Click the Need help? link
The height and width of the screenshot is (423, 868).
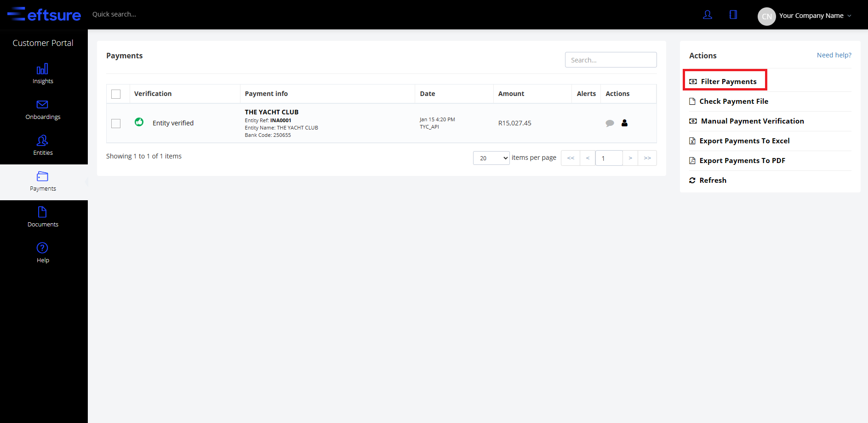tap(834, 55)
